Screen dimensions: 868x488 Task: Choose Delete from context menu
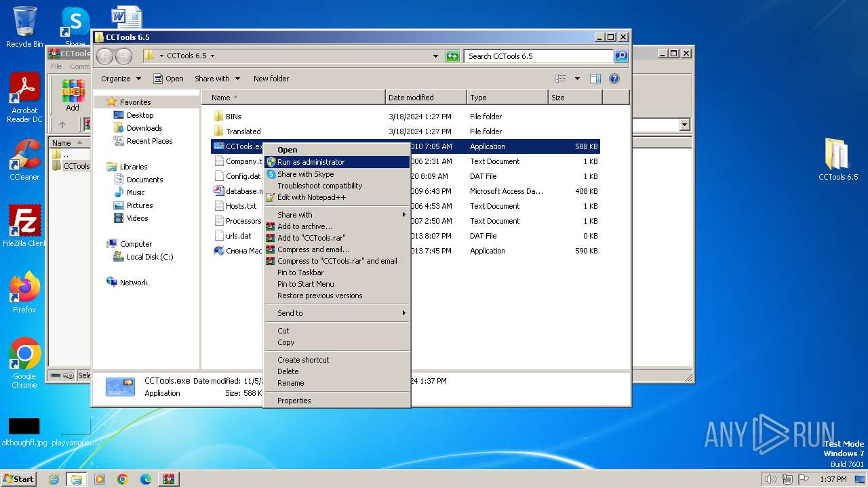point(337,371)
